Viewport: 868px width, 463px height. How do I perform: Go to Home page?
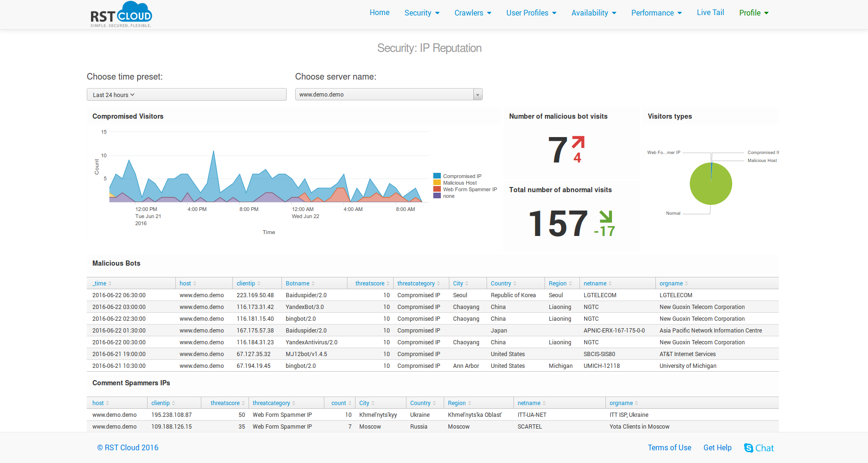(x=380, y=13)
